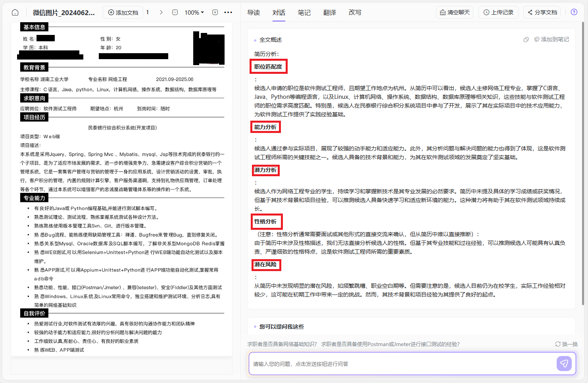Screen dimensions: 588x383
Task: Open the help question mark icon
Action: point(574,12)
